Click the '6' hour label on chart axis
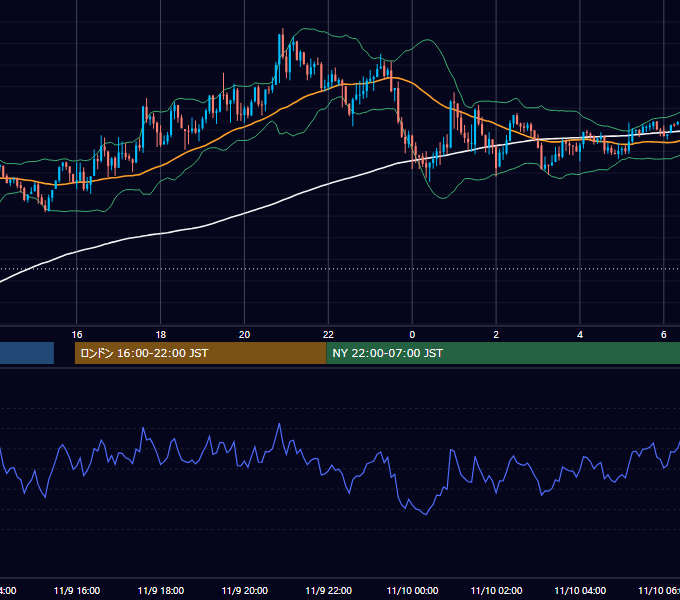The height and width of the screenshot is (600, 680). point(664,334)
